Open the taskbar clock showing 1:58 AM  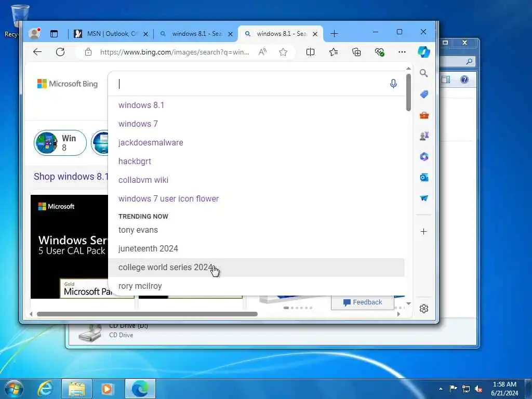[x=504, y=389]
